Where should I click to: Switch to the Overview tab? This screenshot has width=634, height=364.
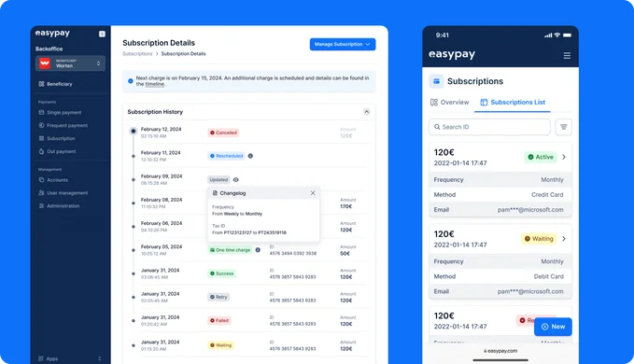tap(450, 103)
